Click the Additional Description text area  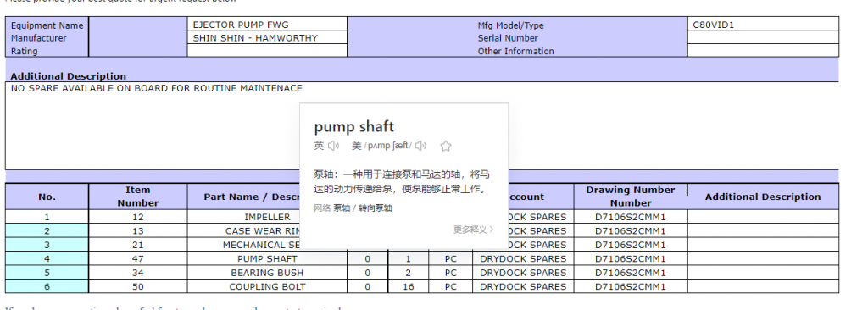[422, 125]
